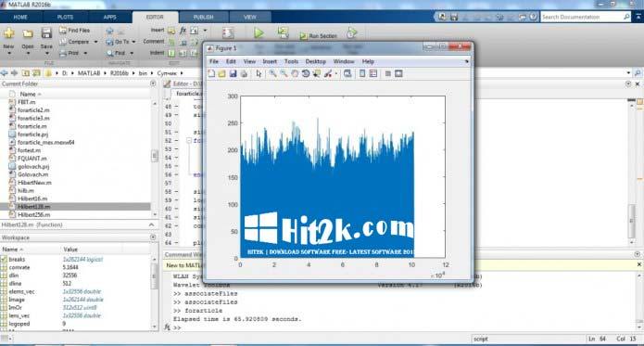The height and width of the screenshot is (346, 644).
Task: Click the Hide Plot Tools icon
Action: [x=387, y=73]
